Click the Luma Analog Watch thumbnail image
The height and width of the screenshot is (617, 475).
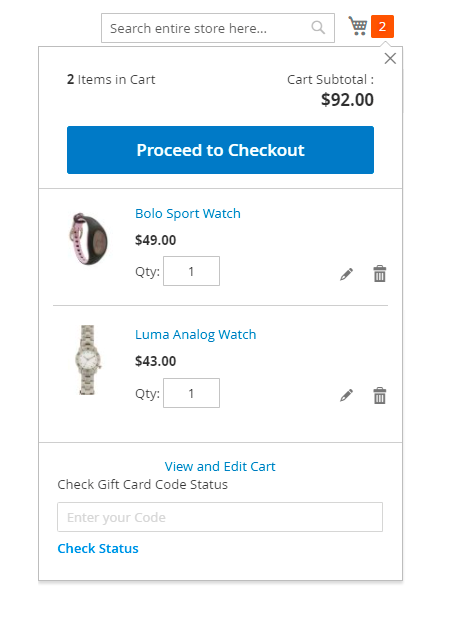tap(88, 360)
